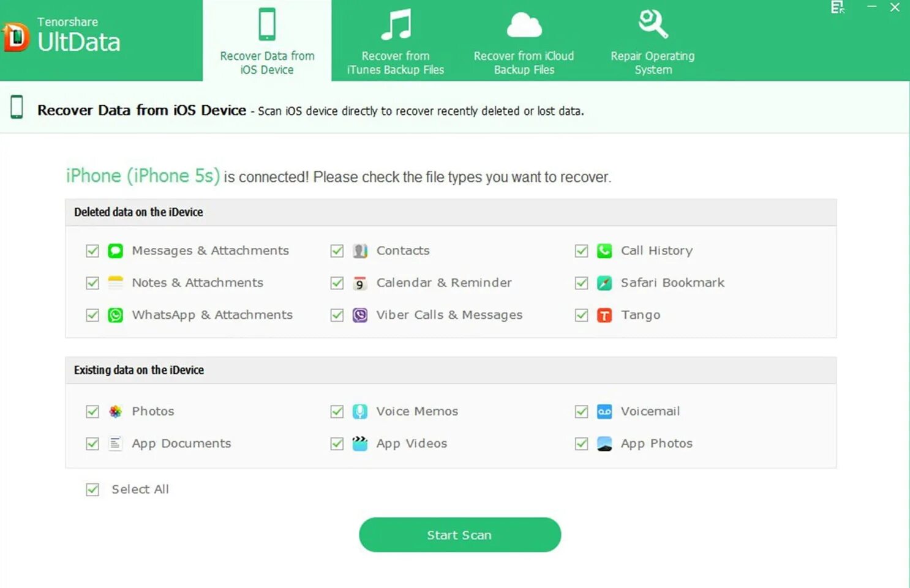This screenshot has width=910, height=588.
Task: Click the Viber purple icon
Action: [360, 315]
